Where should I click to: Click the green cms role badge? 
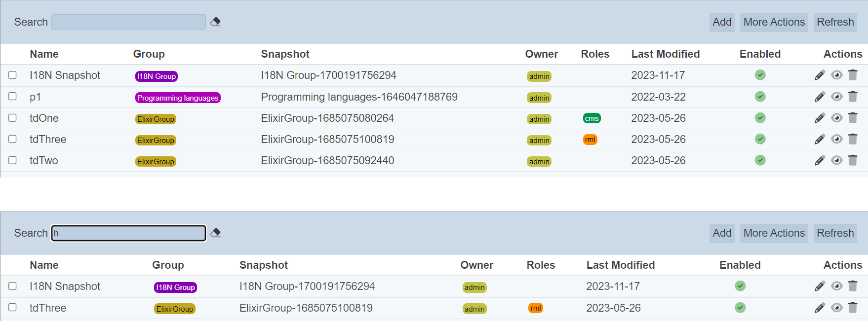[592, 118]
